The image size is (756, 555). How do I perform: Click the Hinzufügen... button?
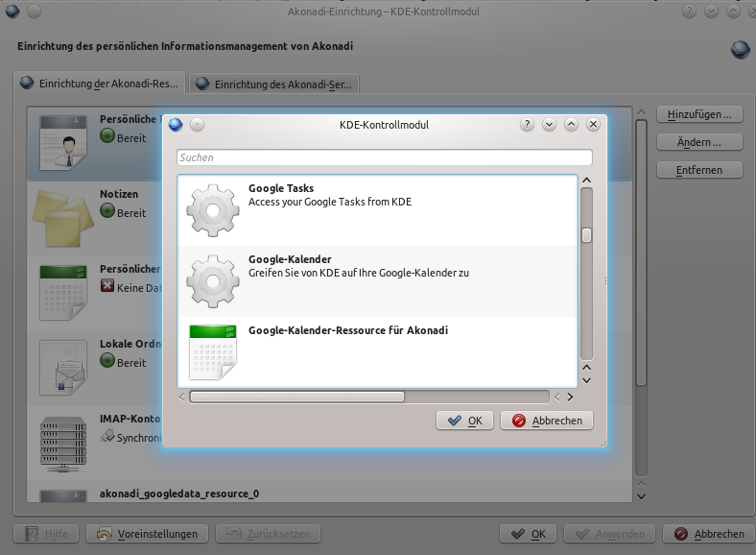point(699,114)
